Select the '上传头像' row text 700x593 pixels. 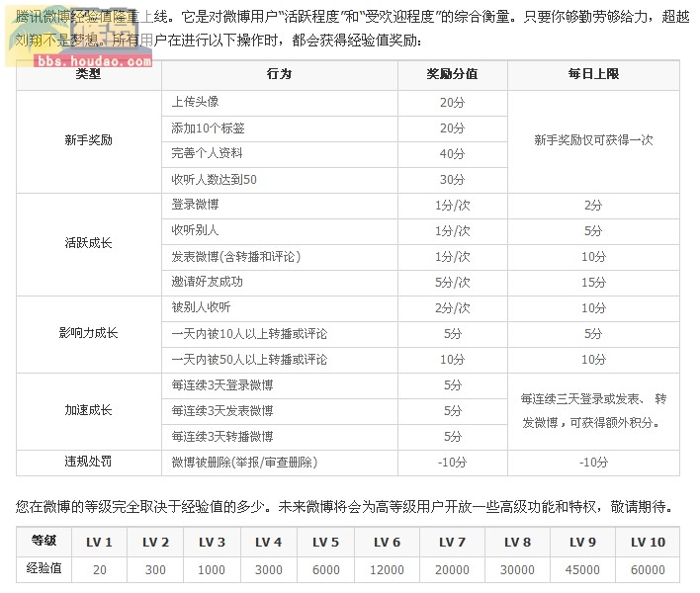tap(195, 102)
